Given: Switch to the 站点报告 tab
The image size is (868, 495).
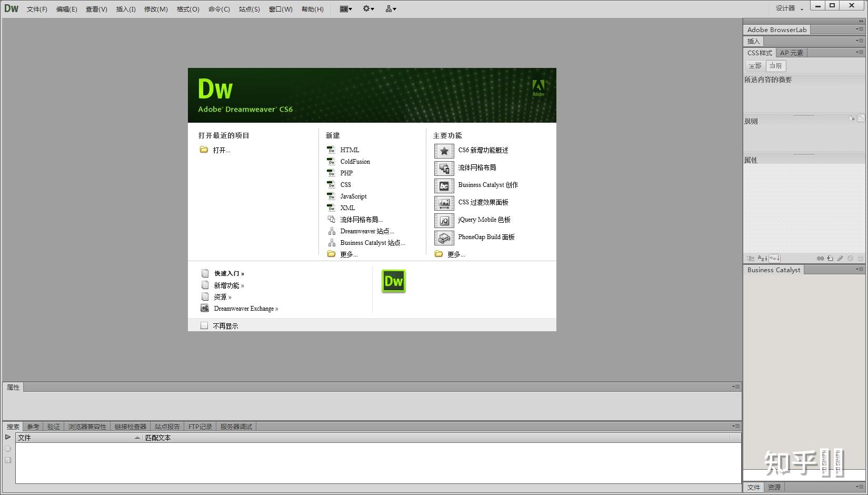Looking at the screenshot, I should pos(167,427).
